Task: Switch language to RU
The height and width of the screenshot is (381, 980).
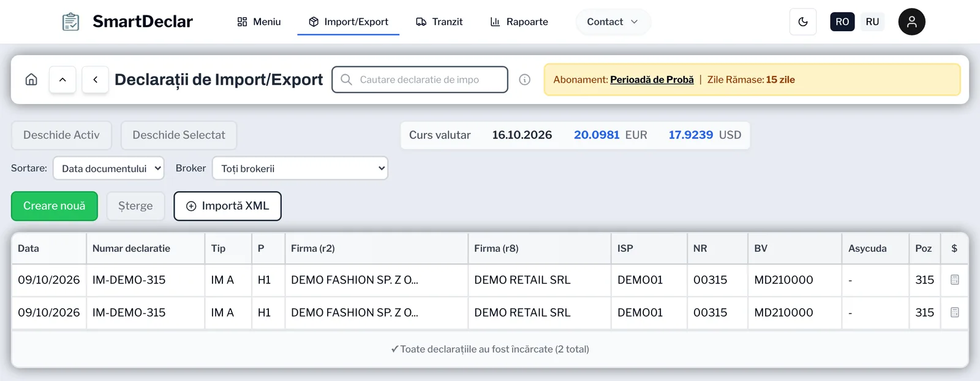Action: click(x=872, y=21)
